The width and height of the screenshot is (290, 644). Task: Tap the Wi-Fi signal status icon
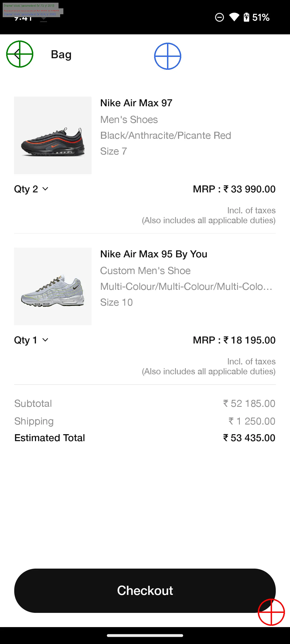click(234, 17)
